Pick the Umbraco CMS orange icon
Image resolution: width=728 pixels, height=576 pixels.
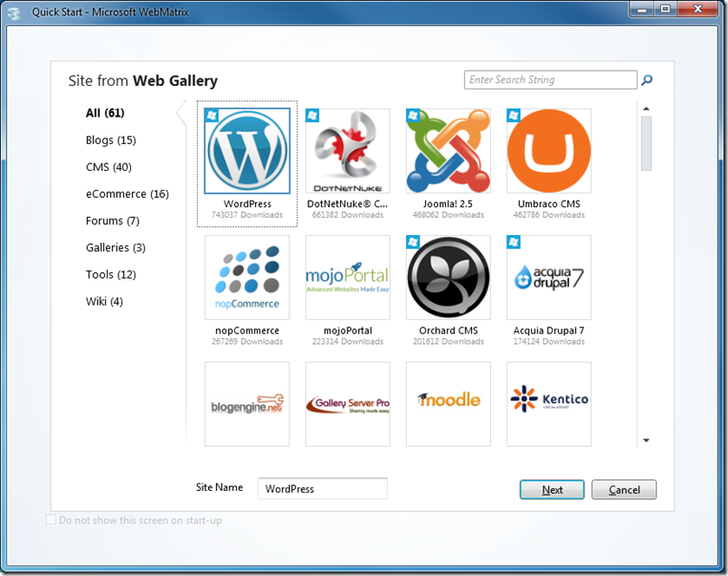click(x=549, y=151)
